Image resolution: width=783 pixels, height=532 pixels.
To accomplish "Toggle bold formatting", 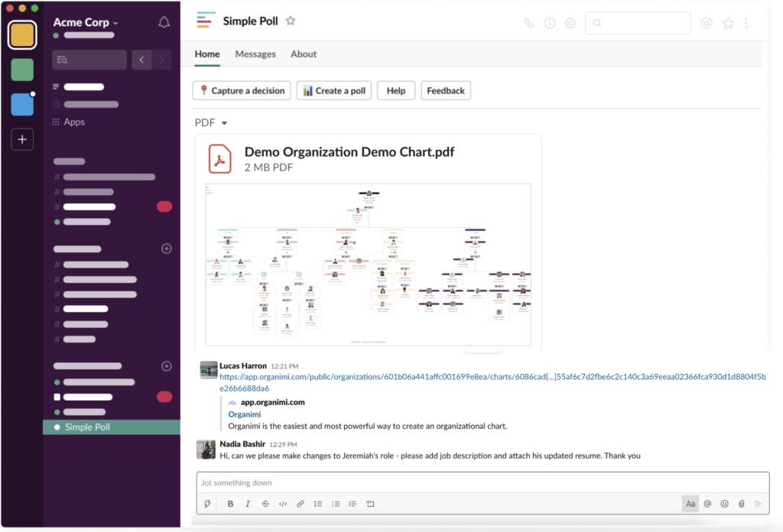I will point(230,504).
